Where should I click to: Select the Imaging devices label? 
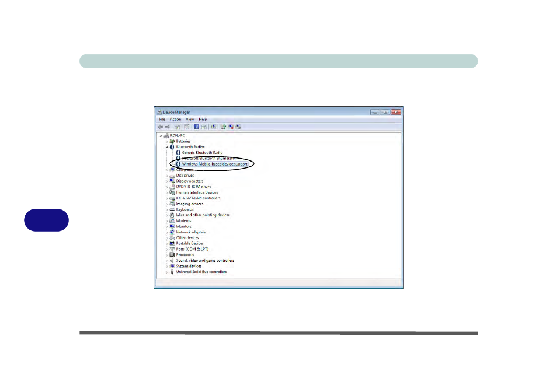(190, 204)
